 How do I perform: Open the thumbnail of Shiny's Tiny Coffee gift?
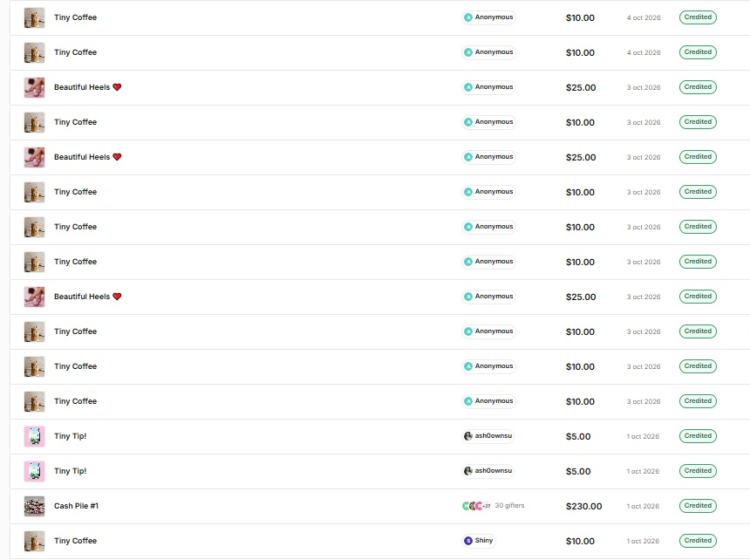coord(34,541)
